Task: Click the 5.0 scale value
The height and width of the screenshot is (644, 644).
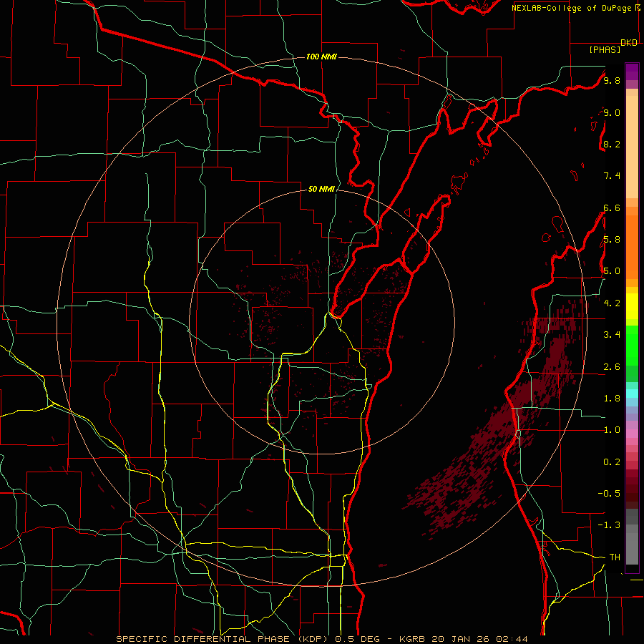Action: point(612,271)
